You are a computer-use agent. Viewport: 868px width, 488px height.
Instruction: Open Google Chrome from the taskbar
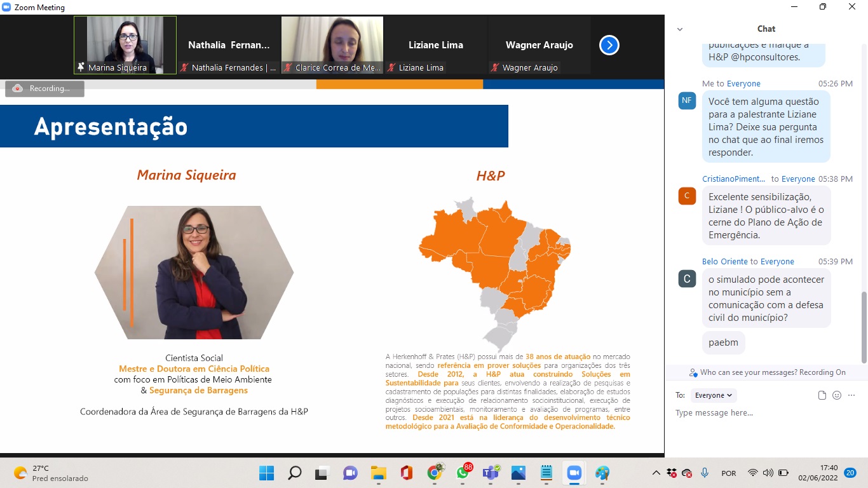tap(435, 473)
